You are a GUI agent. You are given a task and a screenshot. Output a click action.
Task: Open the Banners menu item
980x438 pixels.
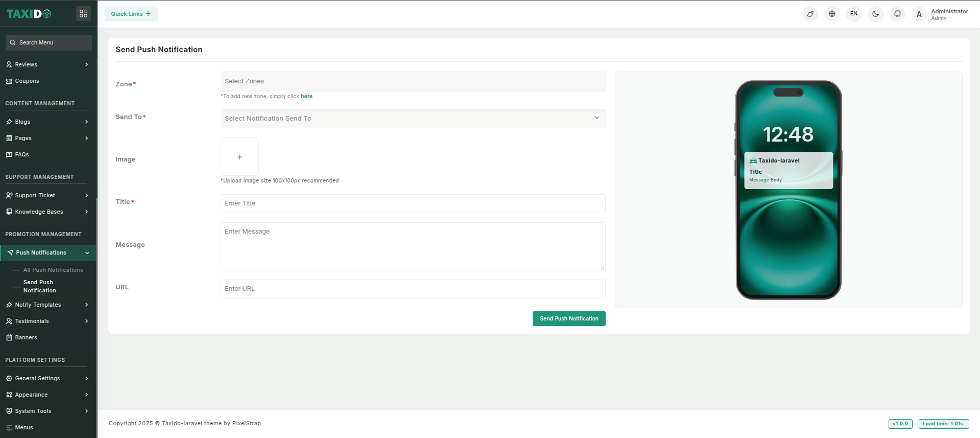tap(26, 337)
